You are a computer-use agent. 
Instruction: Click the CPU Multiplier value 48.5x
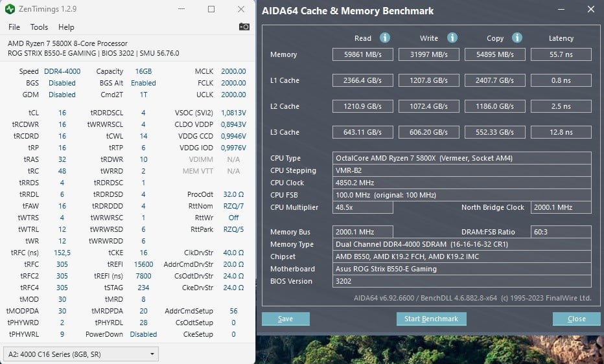[363, 207]
